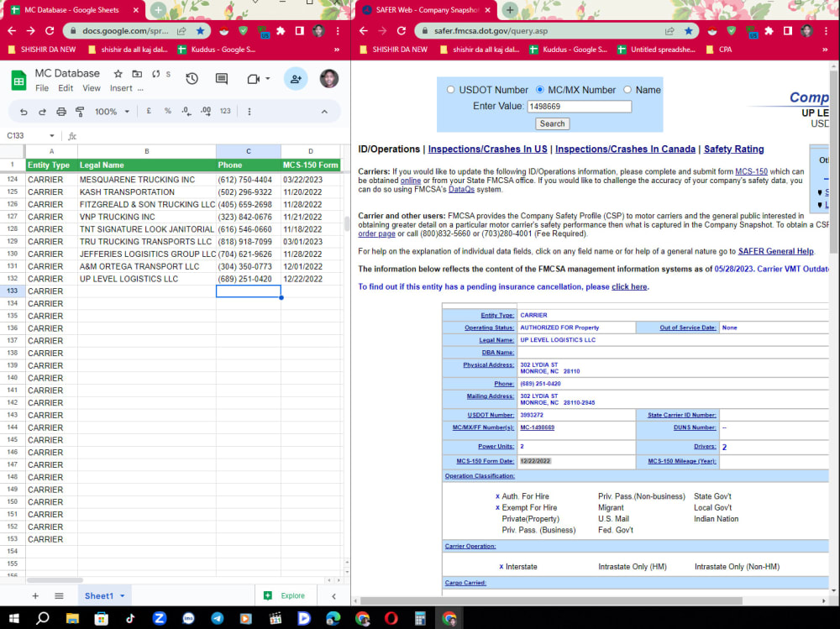Viewport: 840px width, 629px height.
Task: Open all sheets list icon
Action: point(59,595)
